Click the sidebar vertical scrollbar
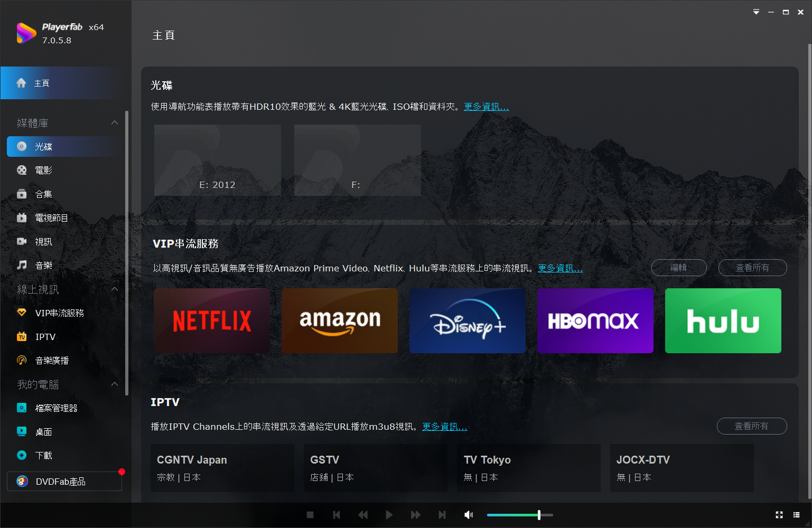The height and width of the screenshot is (528, 812). click(x=127, y=253)
